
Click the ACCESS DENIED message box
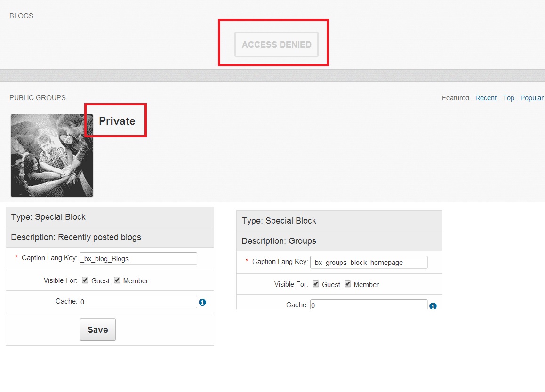pyautogui.click(x=276, y=45)
